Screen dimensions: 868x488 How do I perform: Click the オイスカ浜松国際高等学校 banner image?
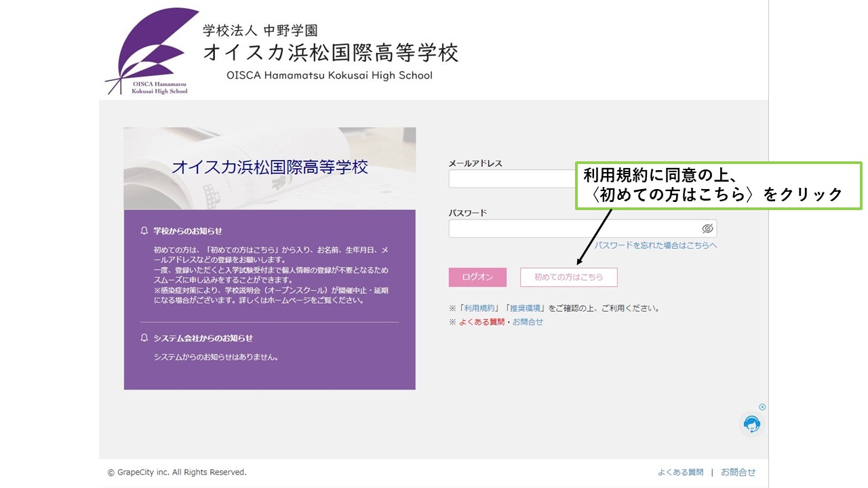270,169
